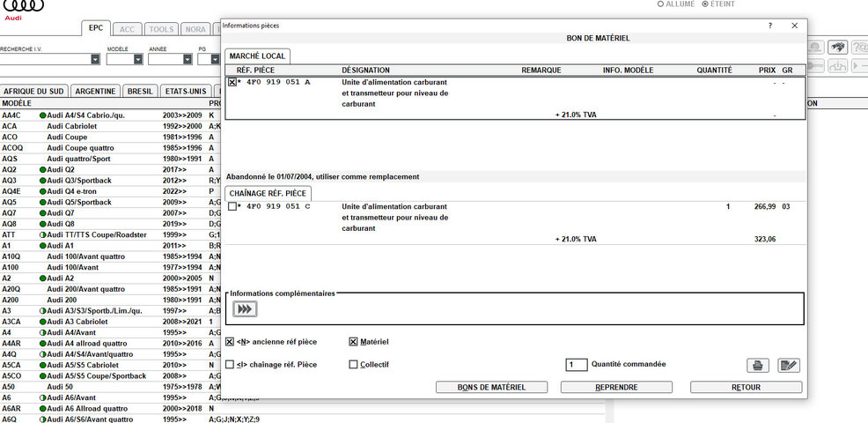Toggle the Matériel checkbox
The image size is (868, 423).
(x=353, y=342)
